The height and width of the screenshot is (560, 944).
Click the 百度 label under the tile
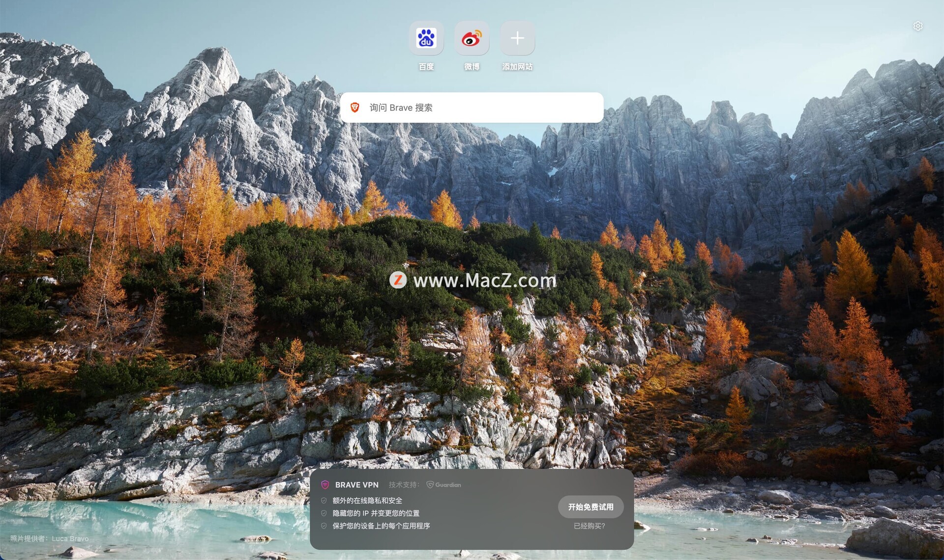click(426, 66)
